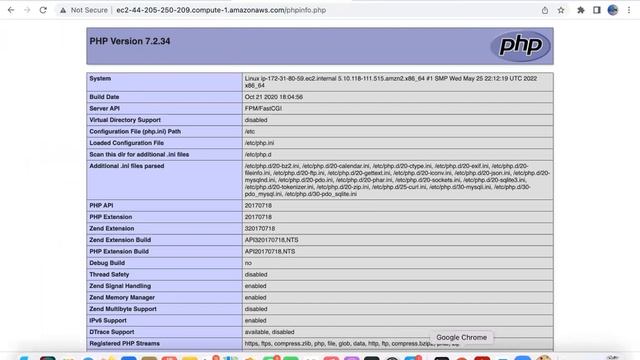Image resolution: width=640 pixels, height=360 pixels.
Task: Select the FPM/FastCGI value
Action: [x=263, y=108]
